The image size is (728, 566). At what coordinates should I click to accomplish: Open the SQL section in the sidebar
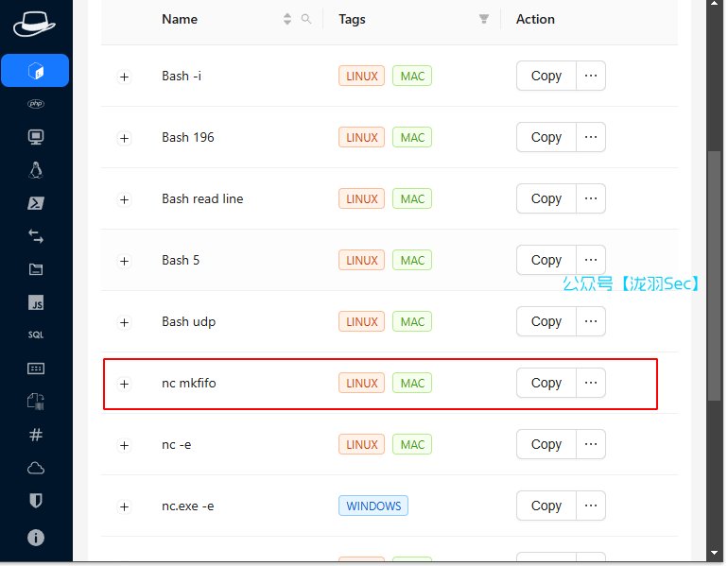pos(36,335)
